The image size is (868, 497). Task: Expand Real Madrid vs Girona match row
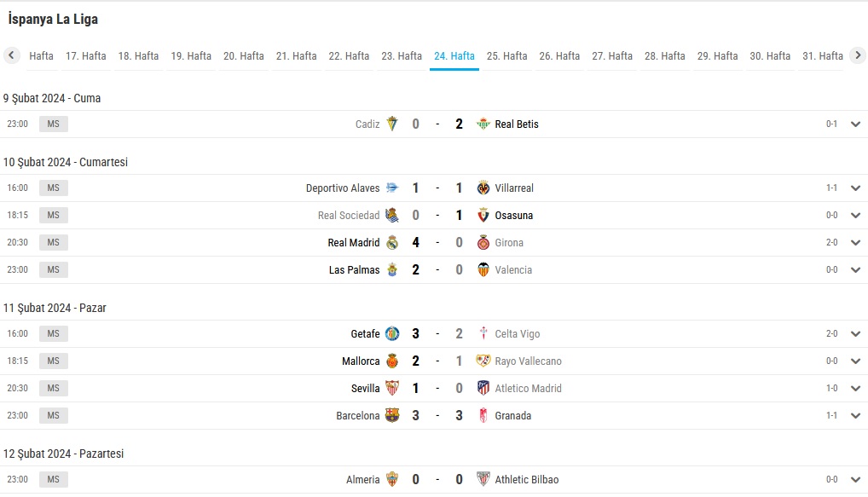[855, 242]
